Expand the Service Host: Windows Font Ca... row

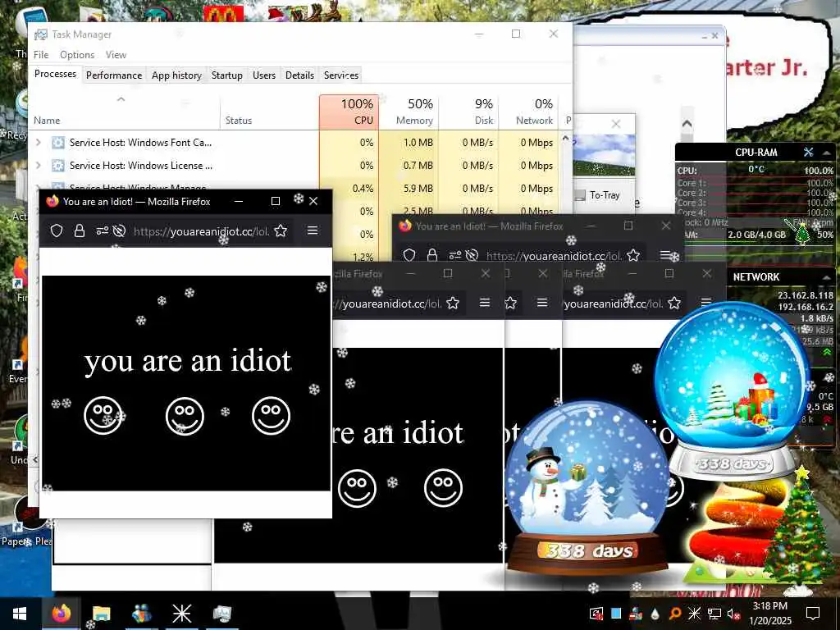[38, 143]
